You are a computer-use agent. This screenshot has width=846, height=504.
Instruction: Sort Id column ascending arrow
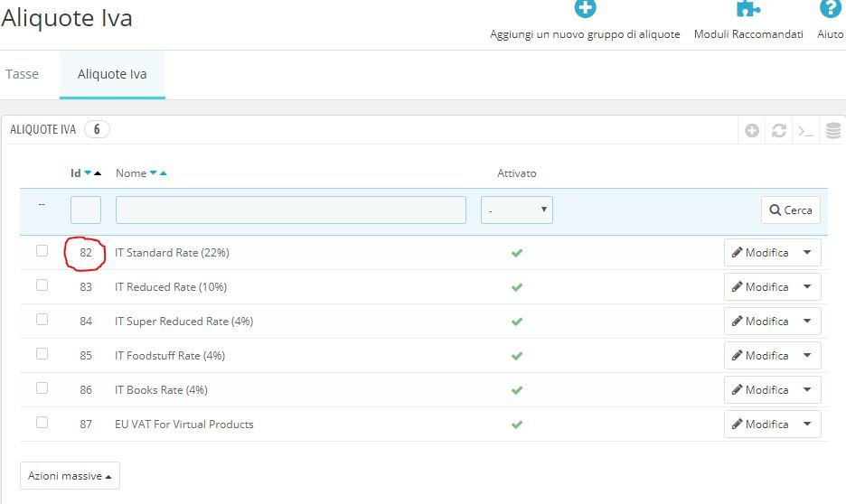98,173
